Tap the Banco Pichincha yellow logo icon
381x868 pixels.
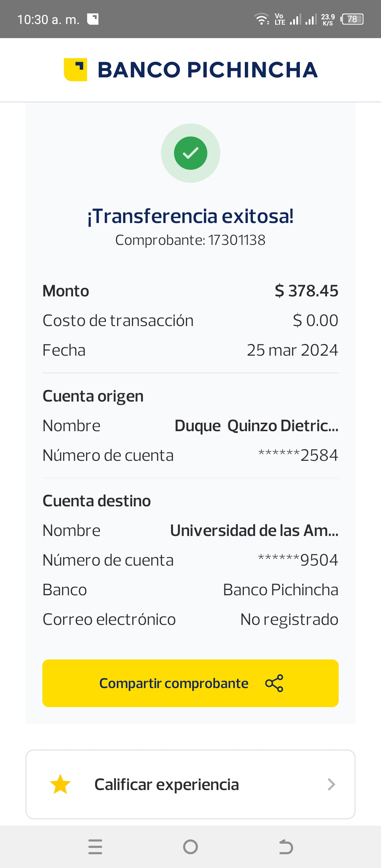[75, 70]
